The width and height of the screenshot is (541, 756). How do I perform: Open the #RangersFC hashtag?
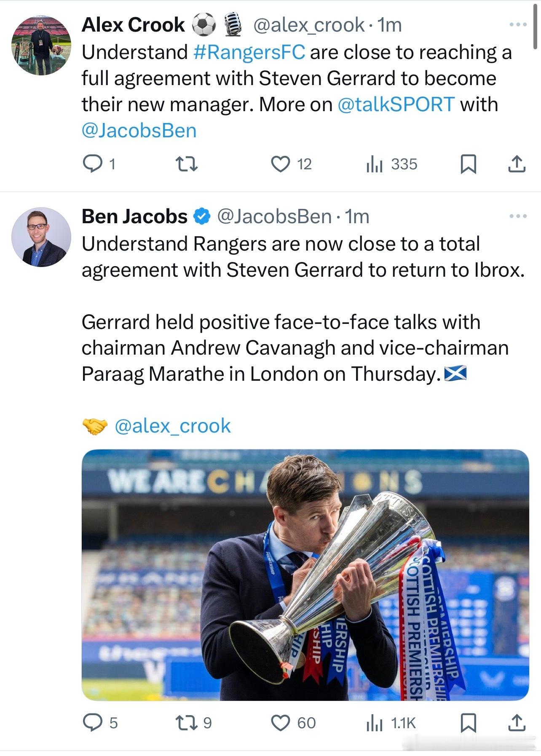[249, 52]
